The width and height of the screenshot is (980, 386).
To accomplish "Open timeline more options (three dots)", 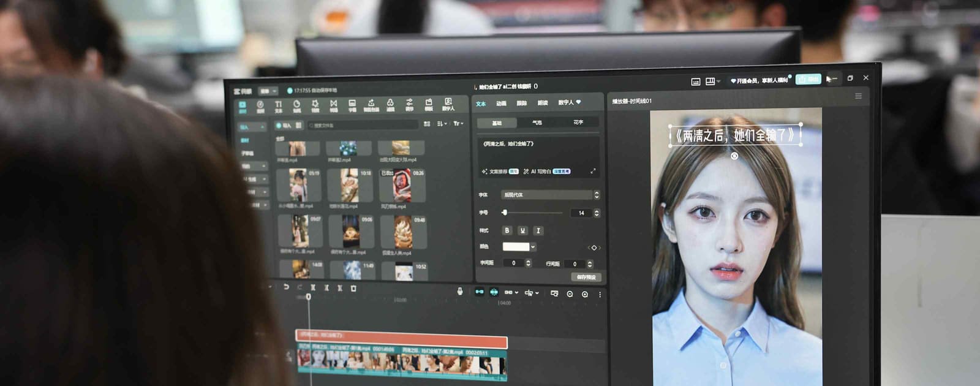I will click(600, 295).
